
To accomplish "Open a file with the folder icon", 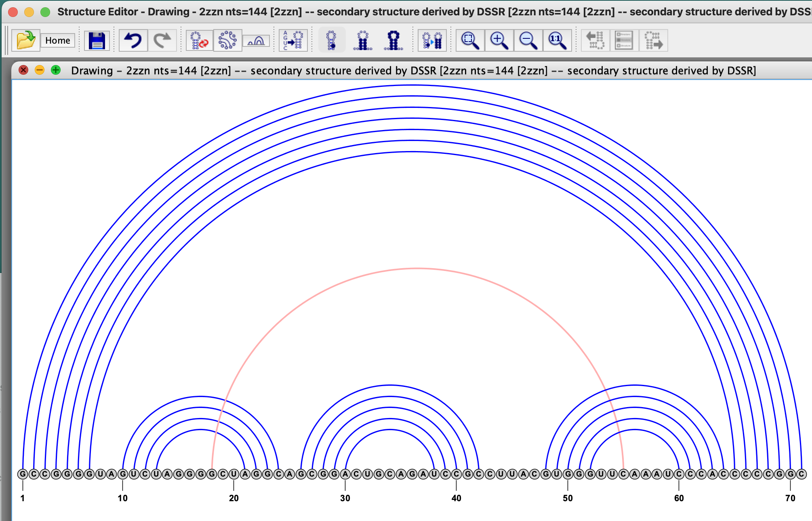I will coord(25,40).
